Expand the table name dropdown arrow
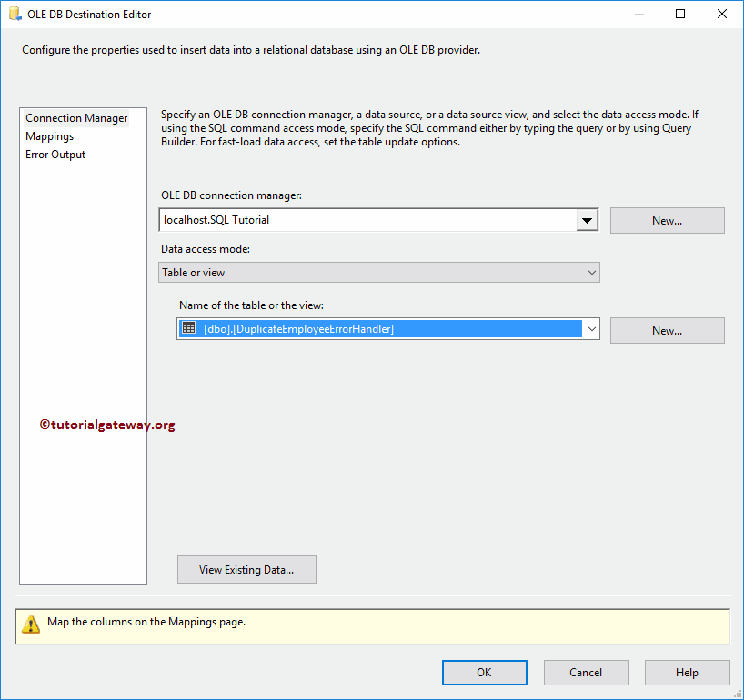 coord(592,329)
